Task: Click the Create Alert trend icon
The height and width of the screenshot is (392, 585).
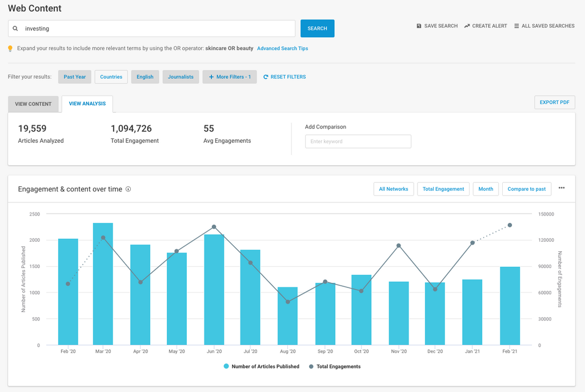Action: [467, 26]
